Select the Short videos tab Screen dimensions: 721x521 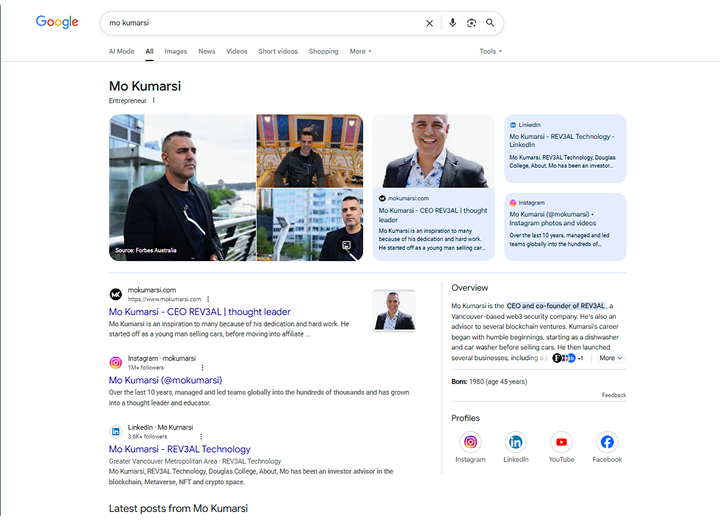(x=278, y=51)
